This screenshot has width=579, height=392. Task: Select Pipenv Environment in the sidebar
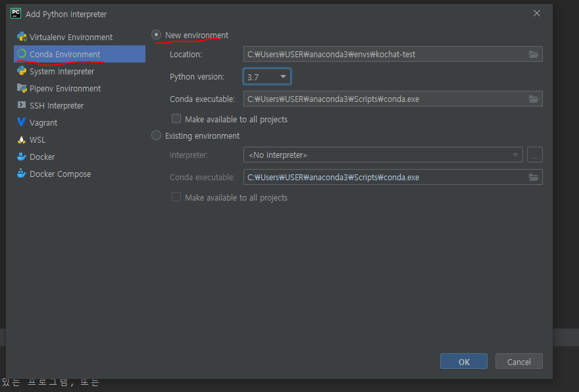click(80, 88)
